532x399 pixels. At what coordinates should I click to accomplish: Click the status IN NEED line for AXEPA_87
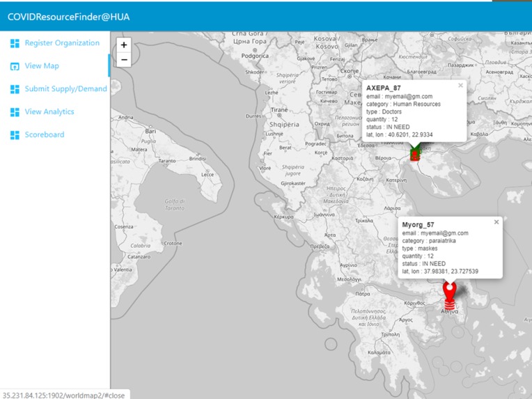[x=388, y=127]
